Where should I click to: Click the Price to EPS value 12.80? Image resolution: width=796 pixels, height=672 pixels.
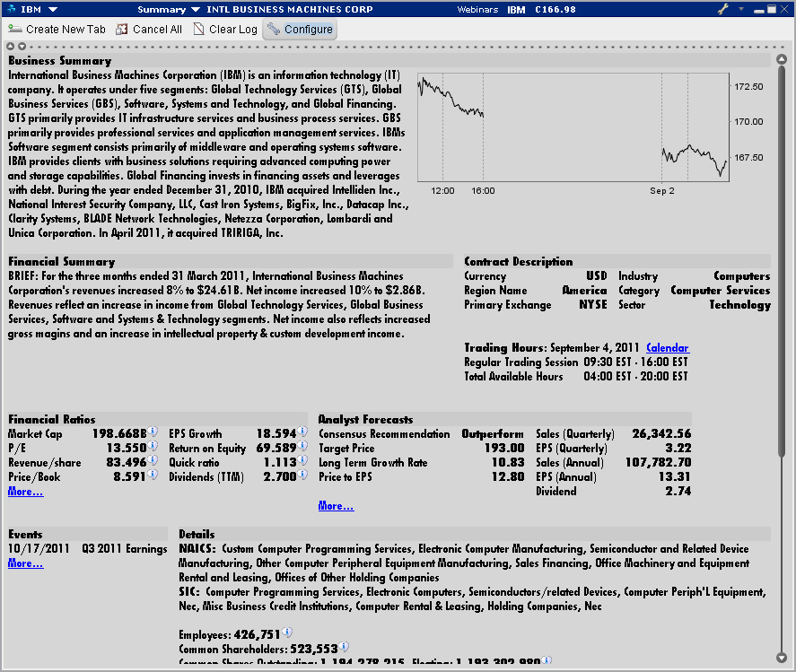pyautogui.click(x=508, y=476)
